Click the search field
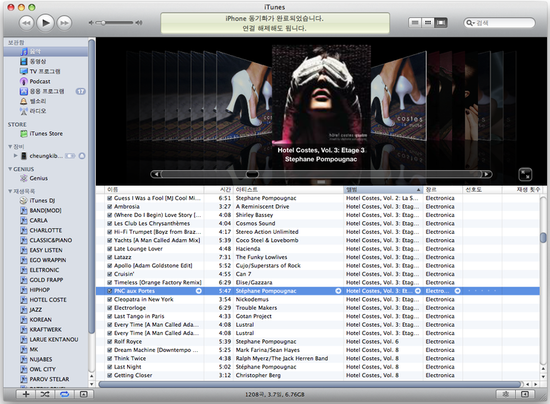This screenshot has width=550, height=404. (499, 23)
